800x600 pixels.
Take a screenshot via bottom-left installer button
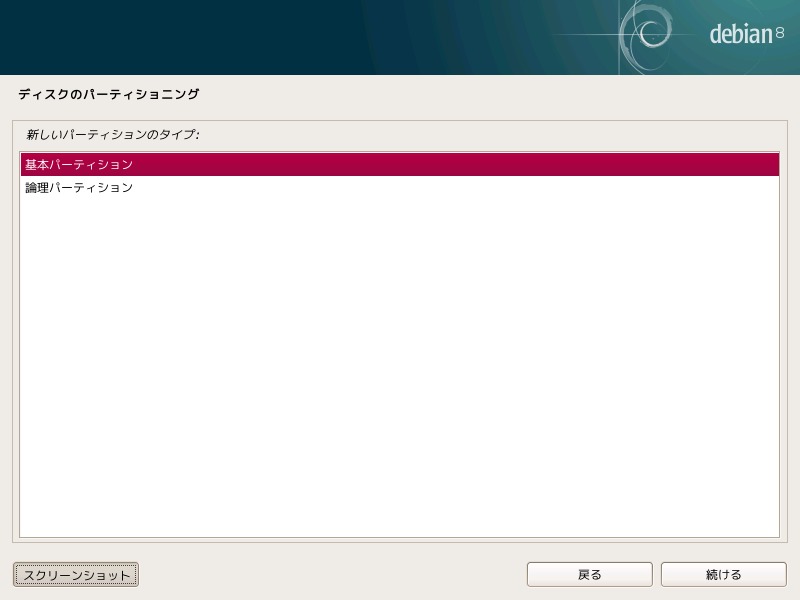pos(76,574)
